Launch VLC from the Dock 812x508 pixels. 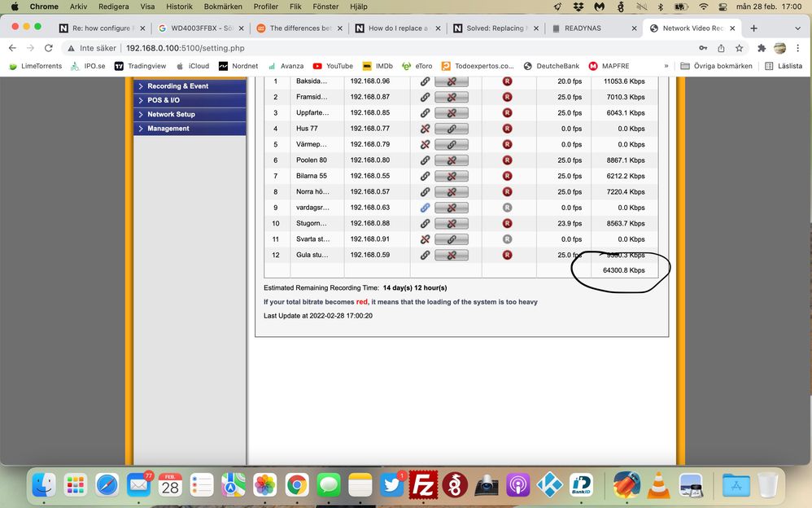click(x=659, y=485)
